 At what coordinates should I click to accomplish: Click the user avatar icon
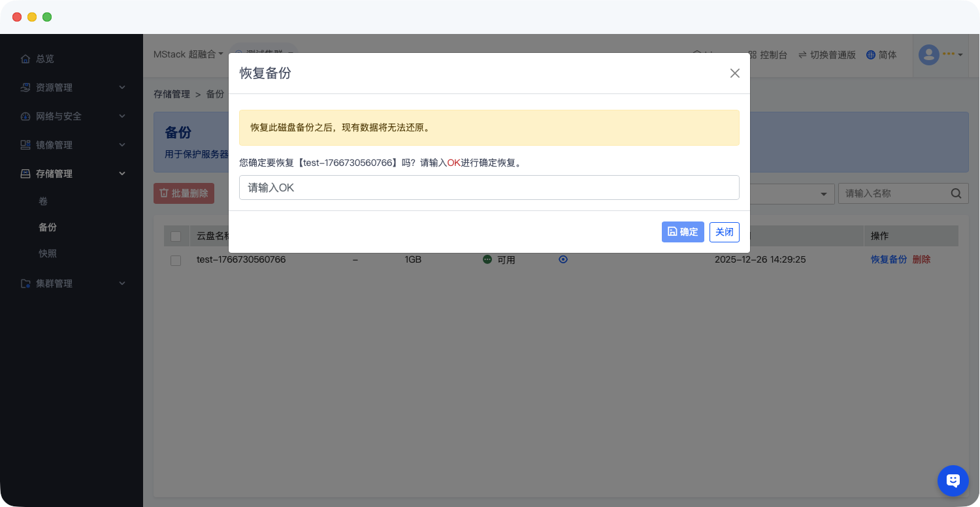pyautogui.click(x=928, y=55)
